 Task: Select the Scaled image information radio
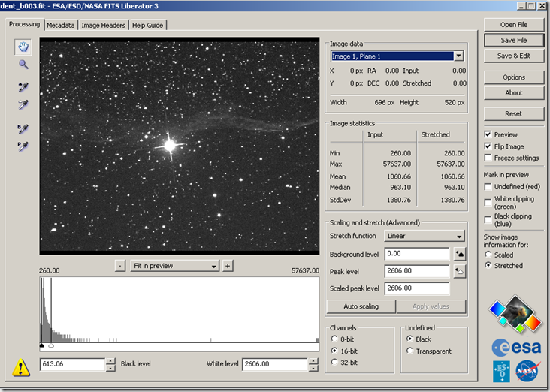488,255
